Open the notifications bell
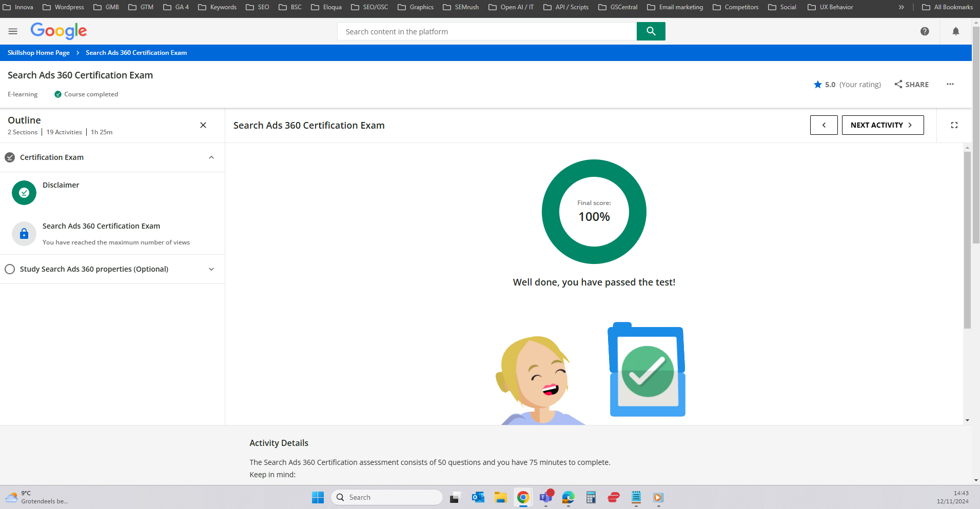 click(955, 31)
